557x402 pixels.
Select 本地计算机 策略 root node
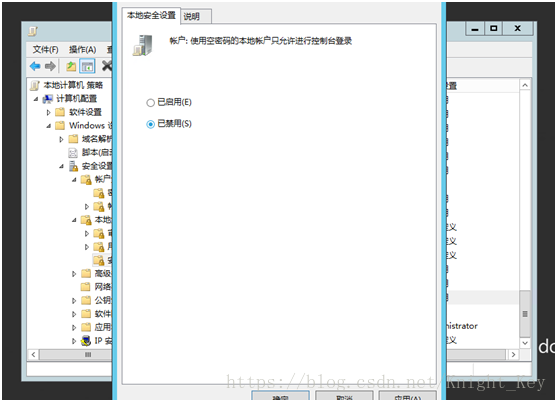click(73, 85)
